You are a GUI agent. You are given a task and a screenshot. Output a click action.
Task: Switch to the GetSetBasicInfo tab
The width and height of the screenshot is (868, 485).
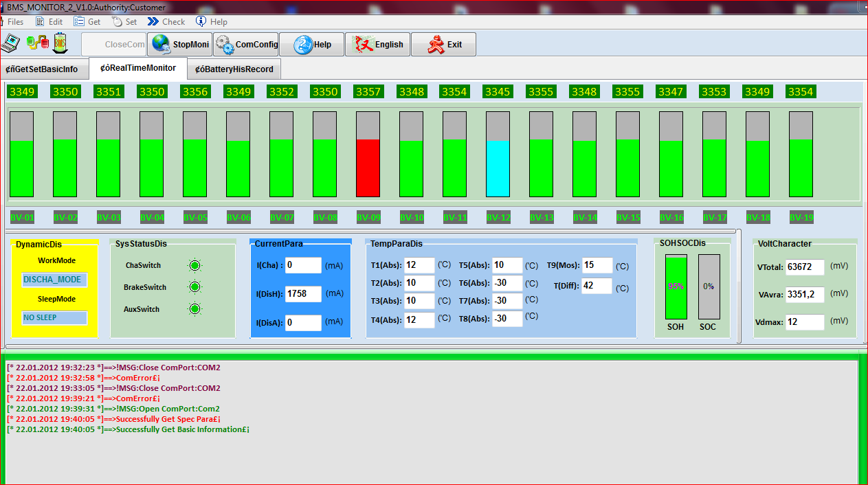[42, 69]
